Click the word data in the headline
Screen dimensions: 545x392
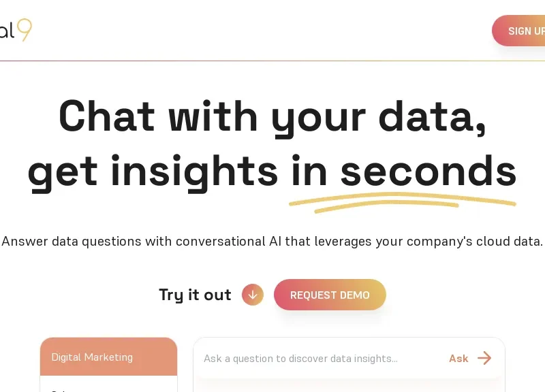[432, 116]
